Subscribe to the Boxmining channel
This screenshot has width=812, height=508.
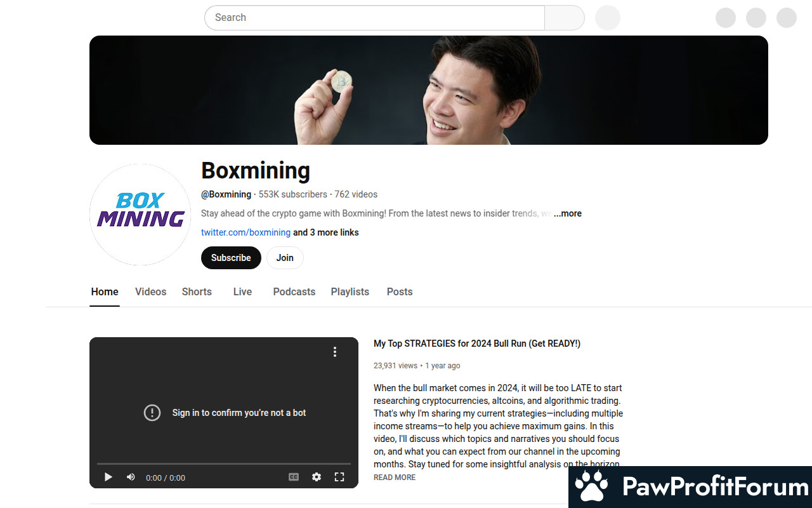coord(231,258)
